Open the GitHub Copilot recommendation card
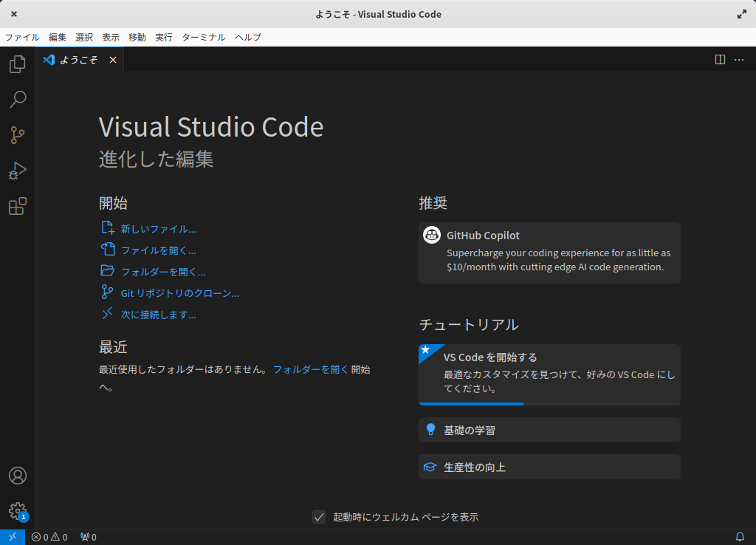Image resolution: width=756 pixels, height=545 pixels. 549,253
